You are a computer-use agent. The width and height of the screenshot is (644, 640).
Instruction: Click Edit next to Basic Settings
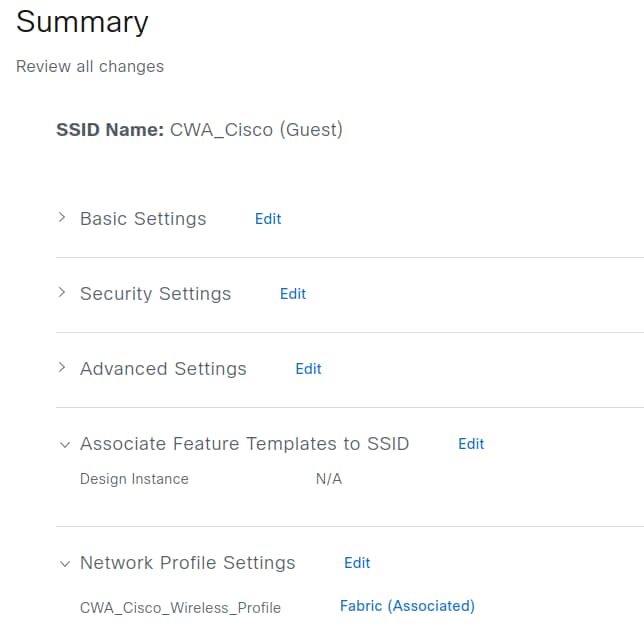click(268, 219)
